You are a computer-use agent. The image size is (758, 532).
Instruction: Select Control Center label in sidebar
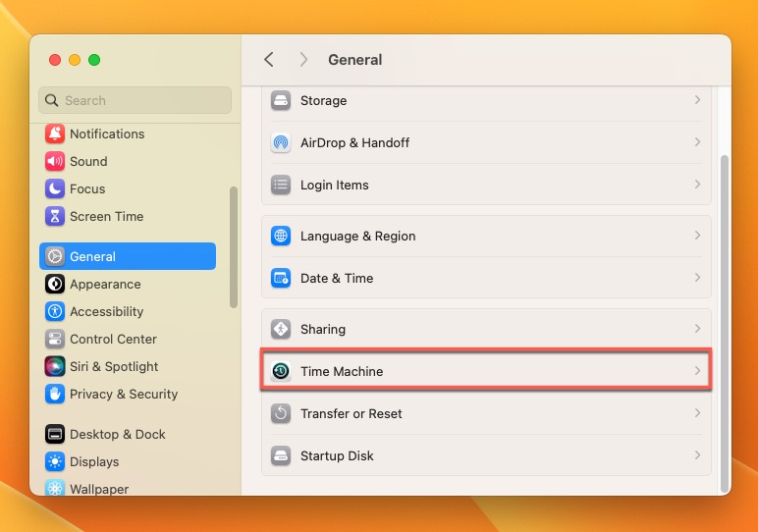coord(113,340)
